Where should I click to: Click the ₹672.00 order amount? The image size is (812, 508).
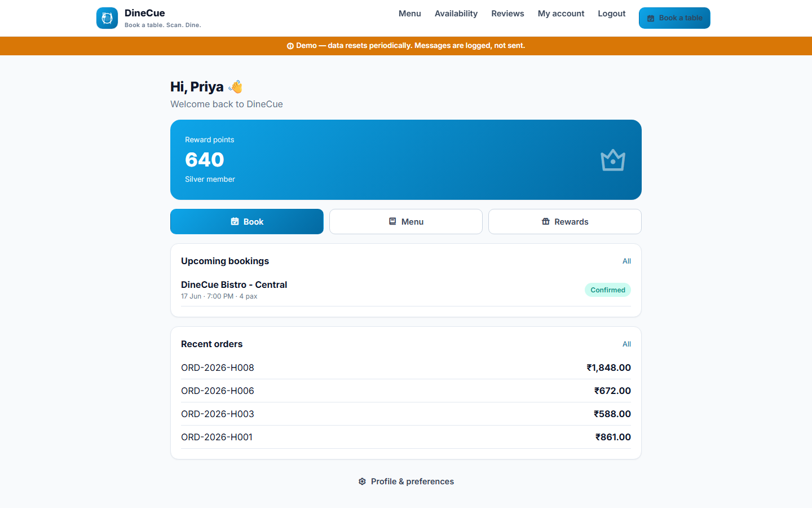tap(612, 391)
